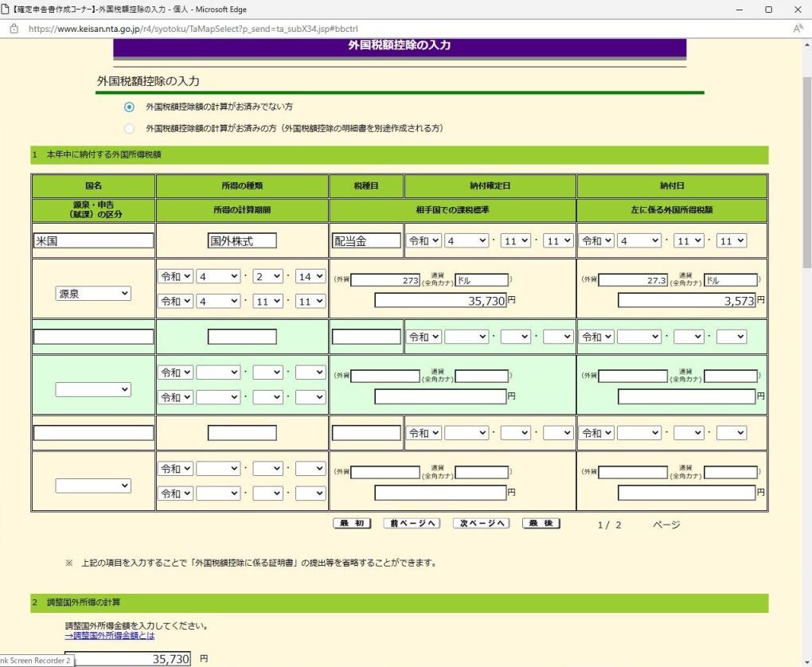Click the 前ページへ previous page button
This screenshot has width=812, height=667.
coord(412,524)
